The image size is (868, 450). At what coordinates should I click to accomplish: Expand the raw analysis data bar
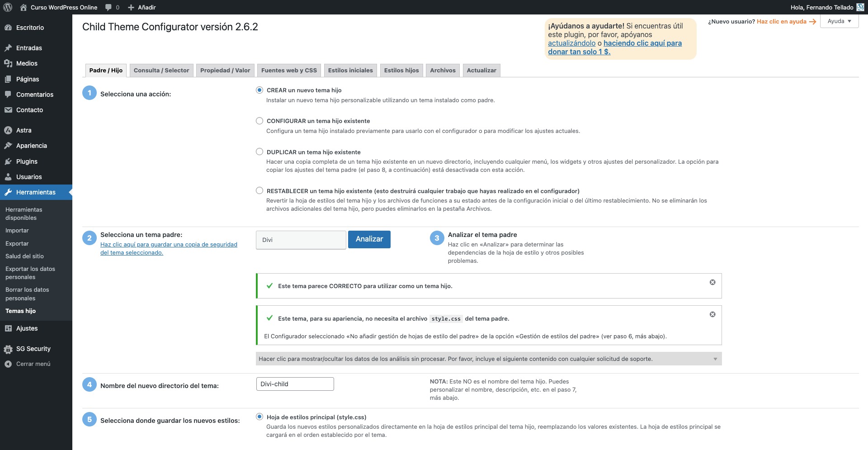pyautogui.click(x=488, y=359)
